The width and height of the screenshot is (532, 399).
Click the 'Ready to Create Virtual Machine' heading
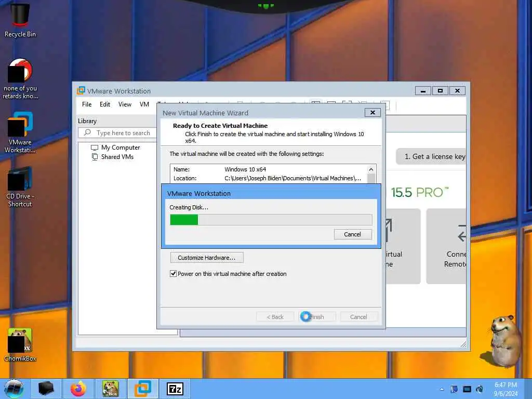click(x=220, y=126)
